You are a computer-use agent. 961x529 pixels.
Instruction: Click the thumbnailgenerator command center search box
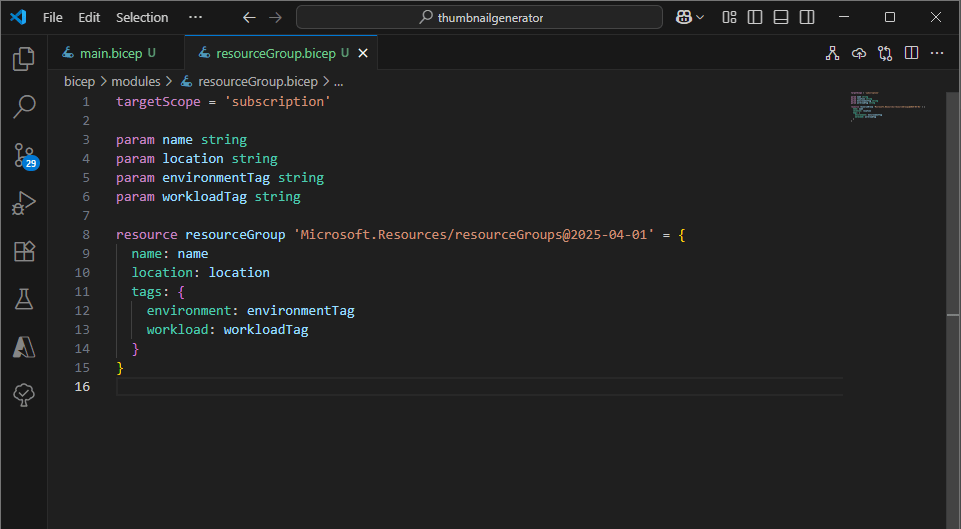(x=479, y=17)
